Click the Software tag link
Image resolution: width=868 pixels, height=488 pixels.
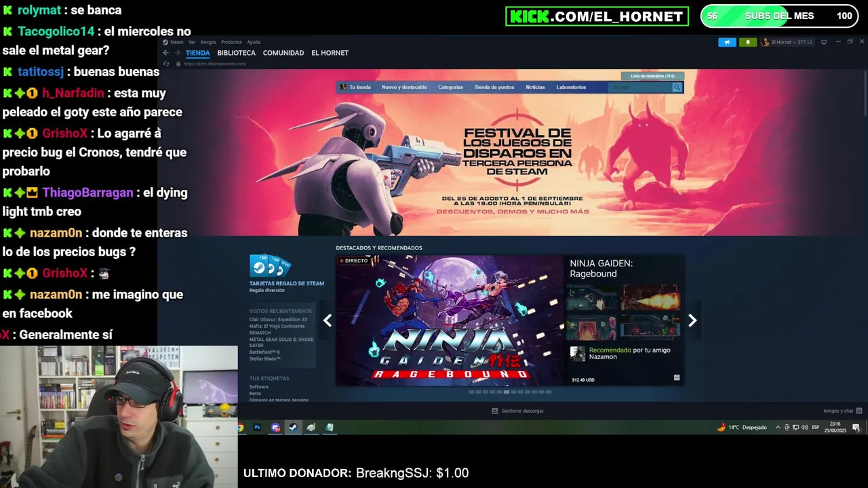coord(259,387)
